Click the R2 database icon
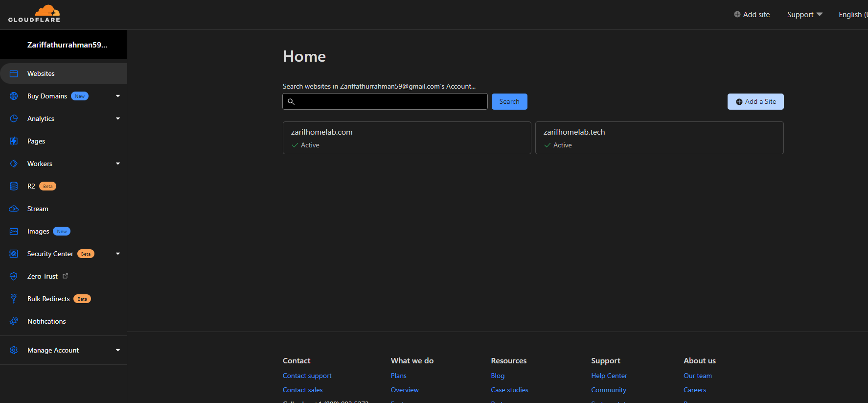Viewport: 868px width, 403px height. (14, 186)
